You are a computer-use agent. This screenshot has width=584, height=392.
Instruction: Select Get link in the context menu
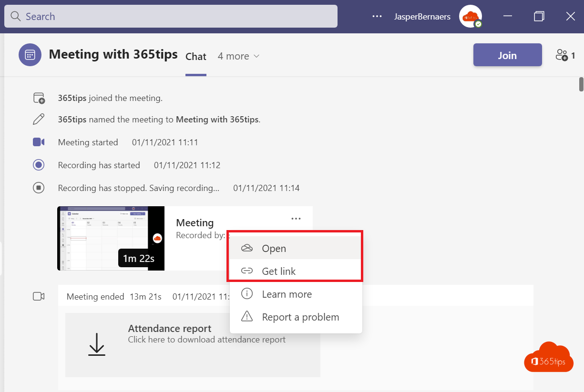pyautogui.click(x=278, y=271)
